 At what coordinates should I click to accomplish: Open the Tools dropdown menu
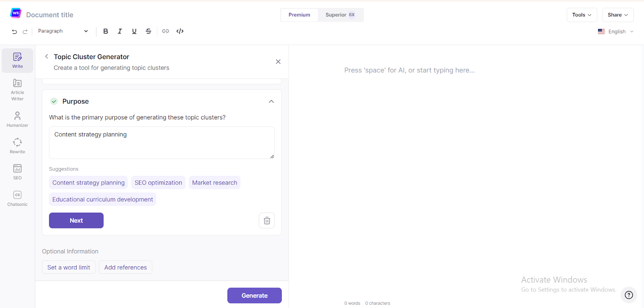click(582, 15)
